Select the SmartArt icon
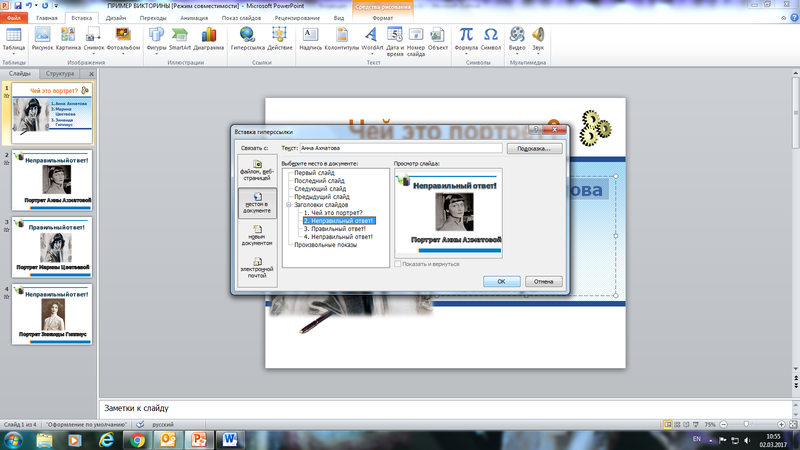The height and width of the screenshot is (450, 800). [x=180, y=39]
